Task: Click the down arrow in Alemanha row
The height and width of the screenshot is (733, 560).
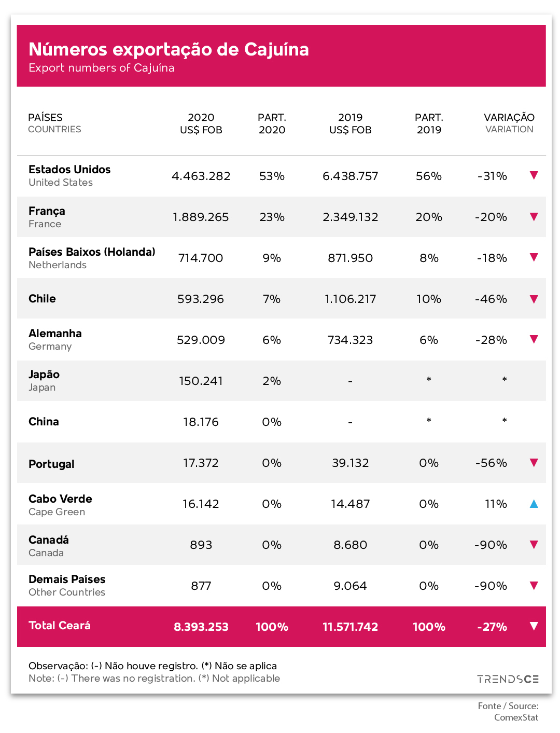Action: (x=534, y=339)
